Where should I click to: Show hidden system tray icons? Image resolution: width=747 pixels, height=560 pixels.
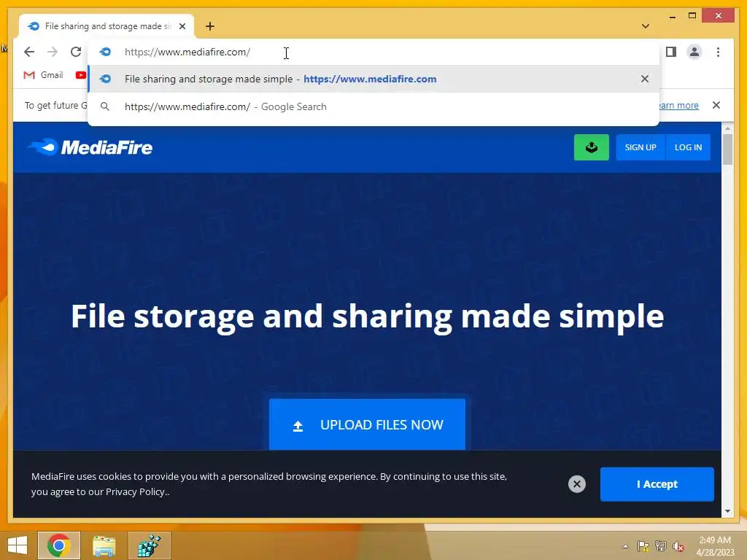click(x=625, y=546)
